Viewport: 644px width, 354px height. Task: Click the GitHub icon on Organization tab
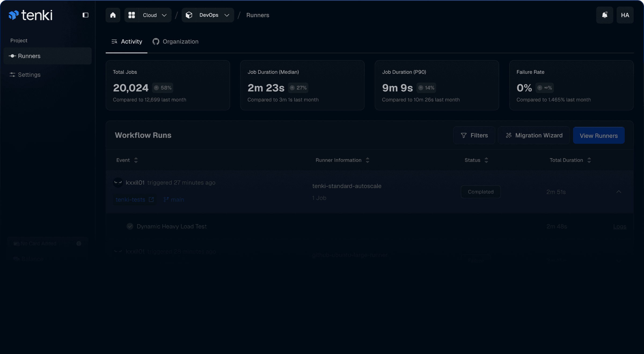click(156, 42)
